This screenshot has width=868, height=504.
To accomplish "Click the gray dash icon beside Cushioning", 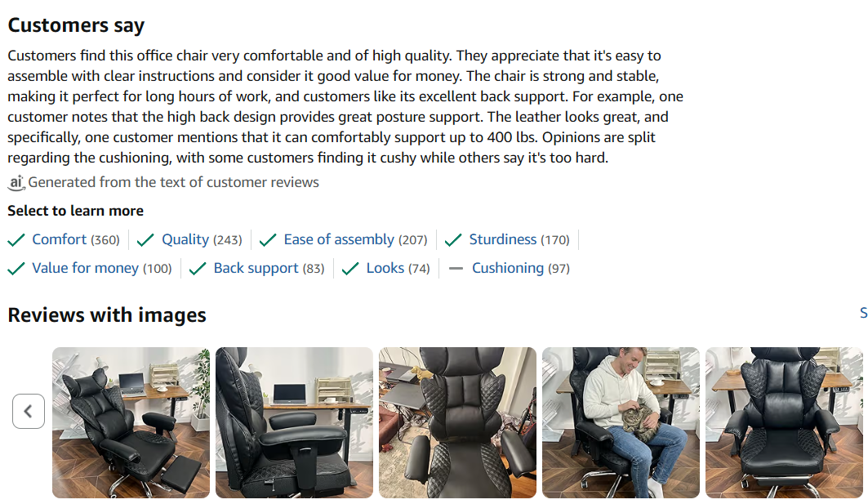I will coord(456,268).
